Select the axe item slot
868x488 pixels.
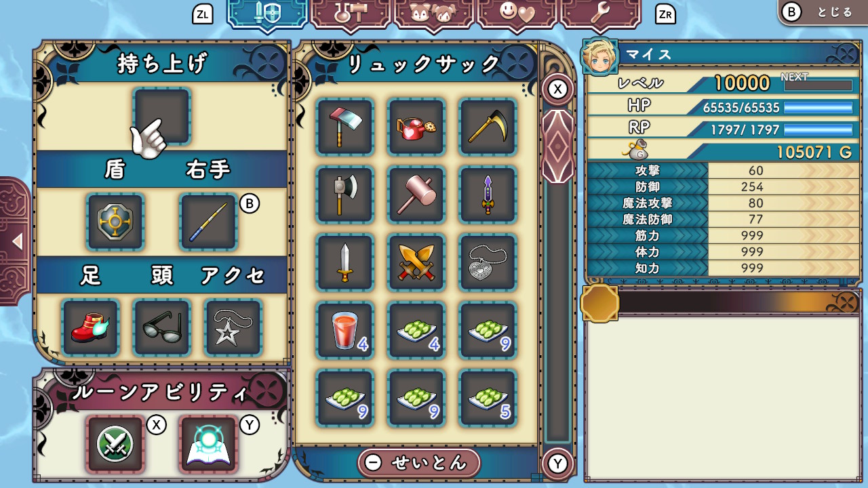pyautogui.click(x=345, y=195)
